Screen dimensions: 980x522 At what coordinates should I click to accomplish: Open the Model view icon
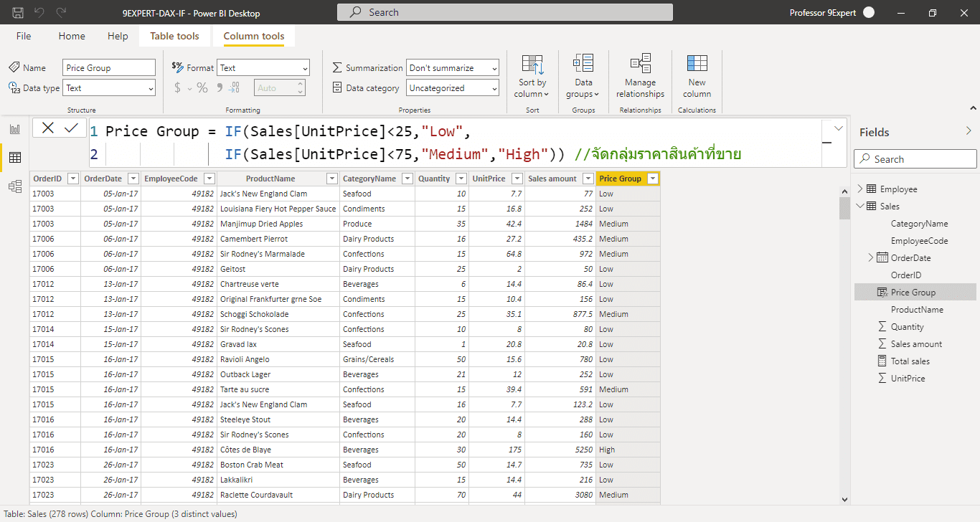click(14, 186)
